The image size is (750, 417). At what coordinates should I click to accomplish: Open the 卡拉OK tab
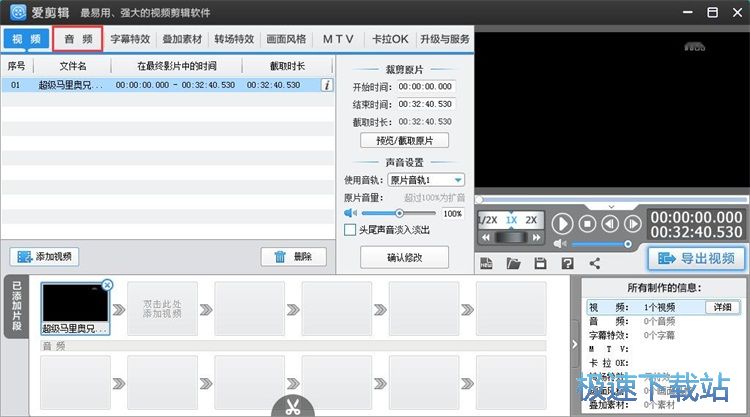[x=390, y=39]
